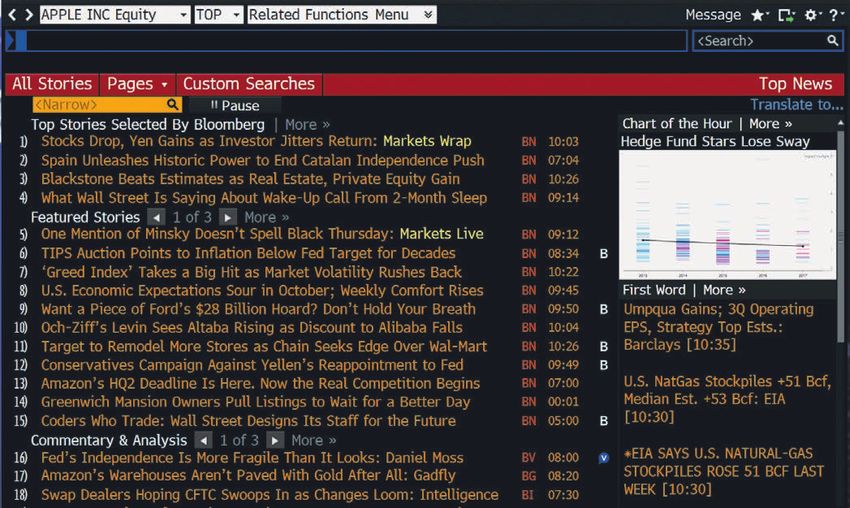Click B icon beside Coders Who Trade story
Viewport: 850px width, 508px height.
pos(603,421)
